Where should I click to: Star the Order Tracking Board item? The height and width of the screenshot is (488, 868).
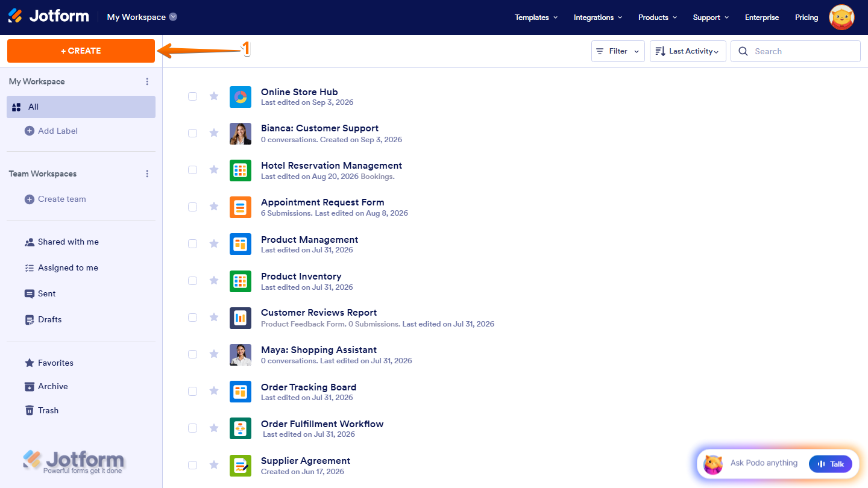pyautogui.click(x=214, y=390)
